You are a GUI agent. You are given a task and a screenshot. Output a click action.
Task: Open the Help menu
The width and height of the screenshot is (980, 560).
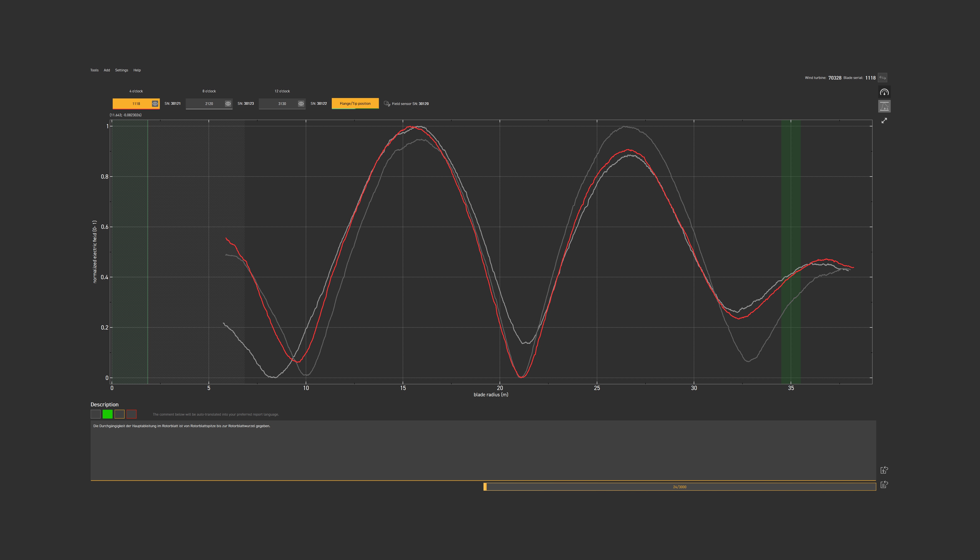point(137,70)
